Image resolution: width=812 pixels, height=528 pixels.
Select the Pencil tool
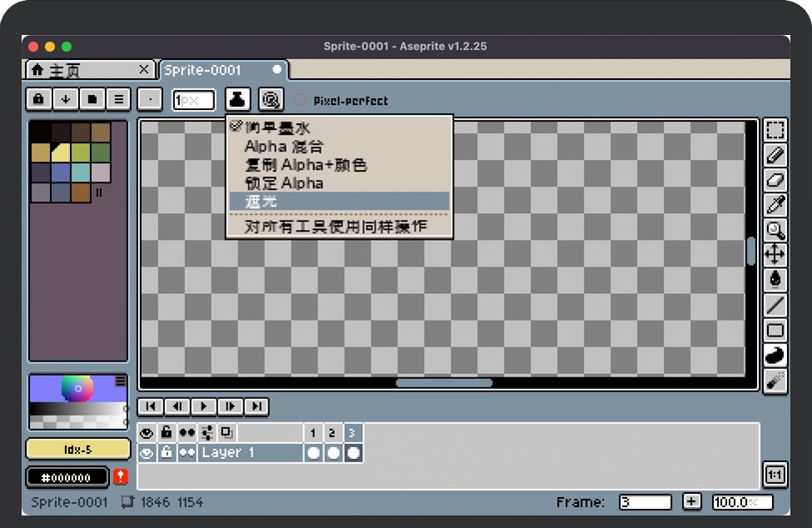pyautogui.click(x=775, y=155)
